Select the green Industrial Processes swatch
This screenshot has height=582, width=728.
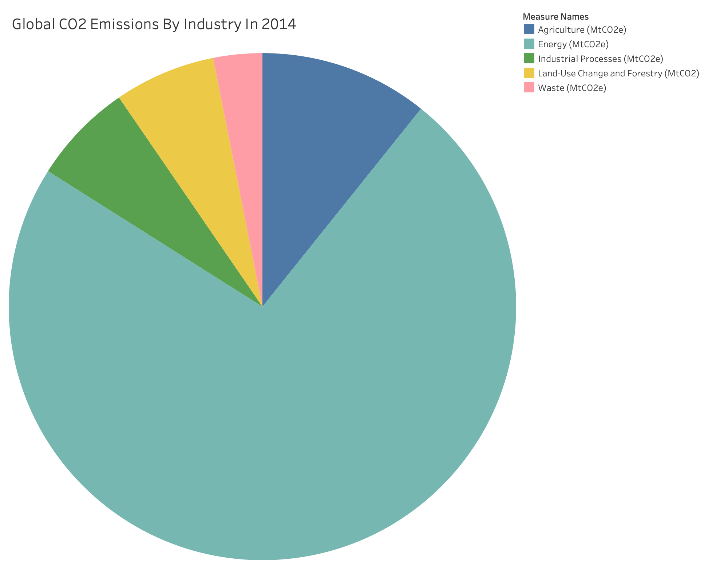(530, 57)
